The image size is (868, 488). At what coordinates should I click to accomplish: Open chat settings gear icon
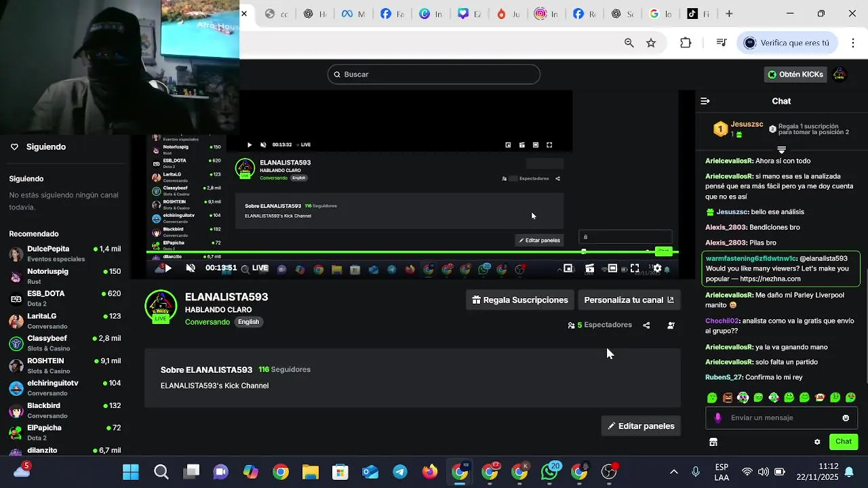coord(817,442)
